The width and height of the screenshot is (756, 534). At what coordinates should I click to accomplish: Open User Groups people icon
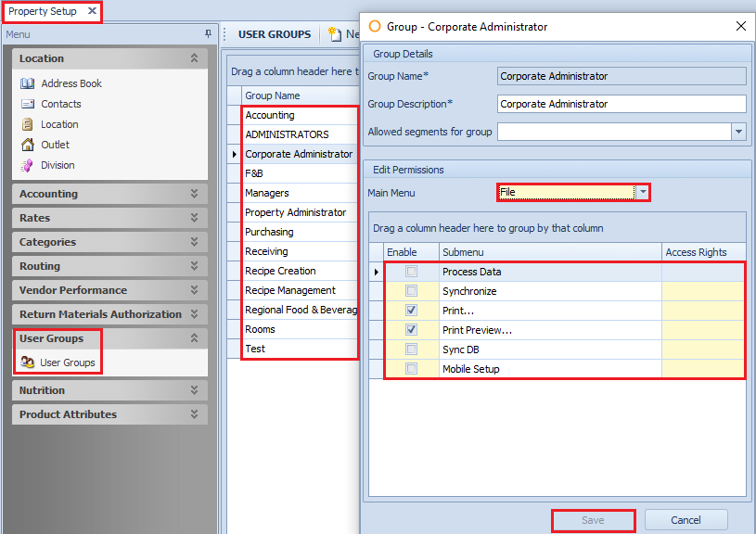click(27, 362)
